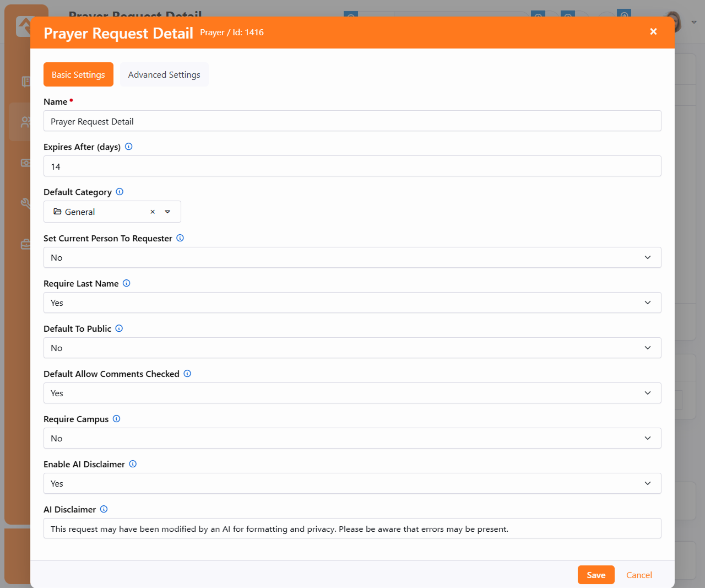This screenshot has height=588, width=705.
Task: Open the Default Category picker dropdown
Action: [x=167, y=212]
